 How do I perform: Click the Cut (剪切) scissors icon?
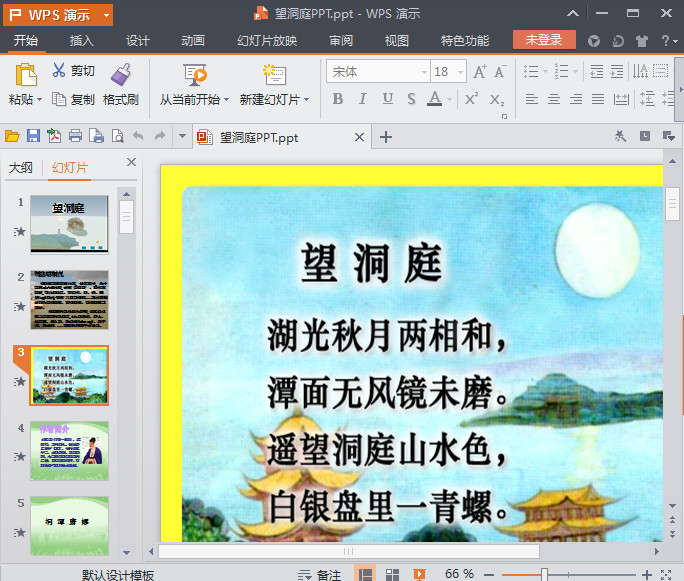58,71
